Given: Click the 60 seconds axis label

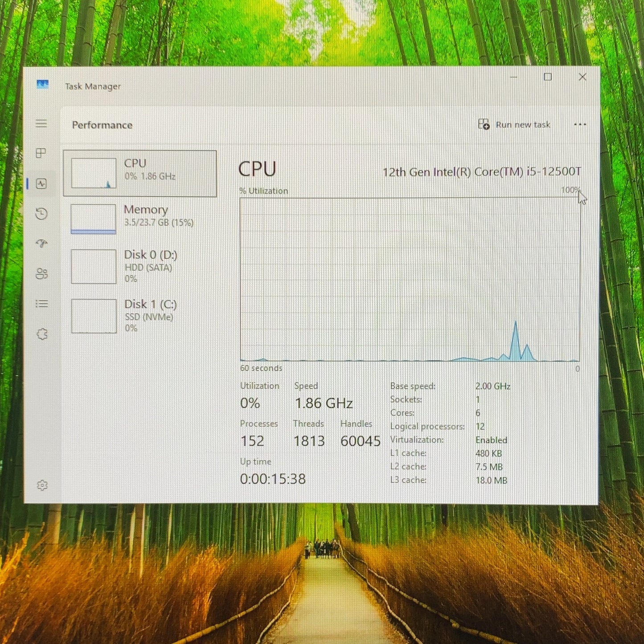Looking at the screenshot, I should (261, 368).
